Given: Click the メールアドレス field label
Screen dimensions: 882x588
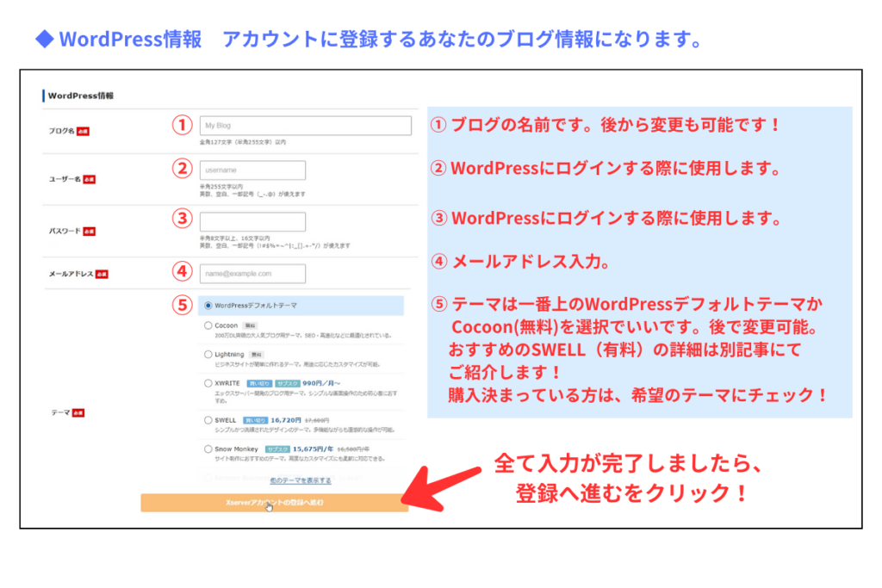Looking at the screenshot, I should 71,274.
